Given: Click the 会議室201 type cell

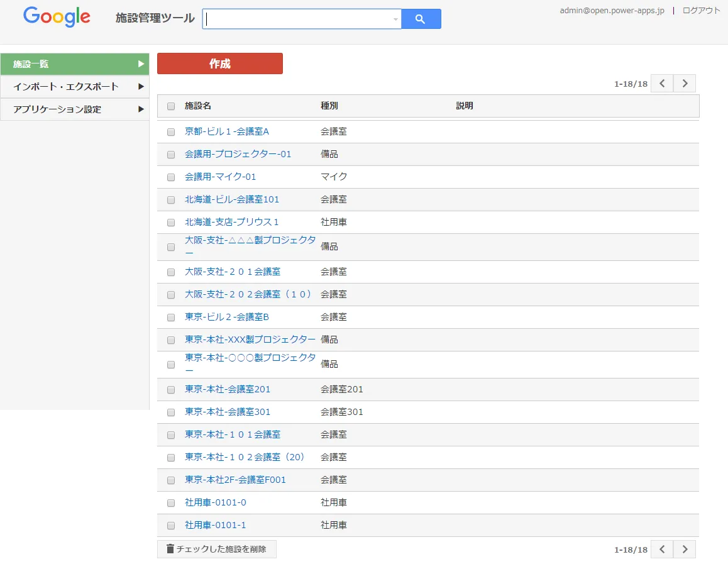Looking at the screenshot, I should 342,389.
